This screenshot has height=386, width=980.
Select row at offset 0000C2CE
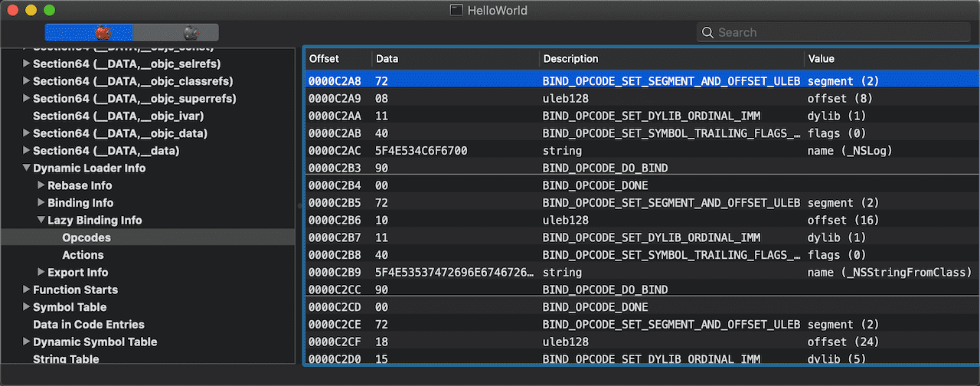[x=641, y=325]
